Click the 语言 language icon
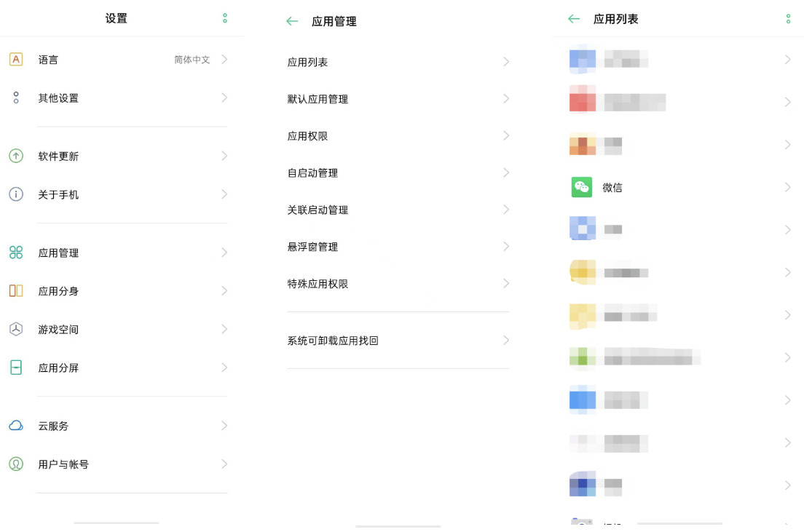 point(16,60)
